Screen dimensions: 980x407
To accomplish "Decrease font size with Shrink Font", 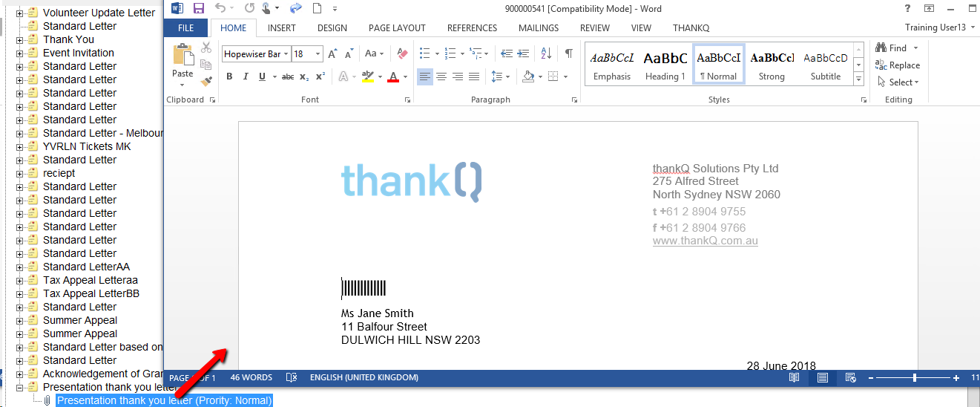I will pos(348,53).
